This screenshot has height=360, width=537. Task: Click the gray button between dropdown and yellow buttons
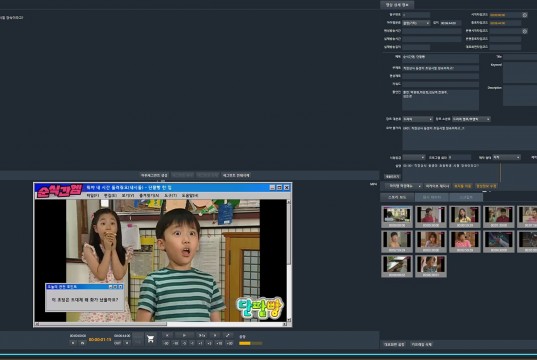(x=437, y=186)
